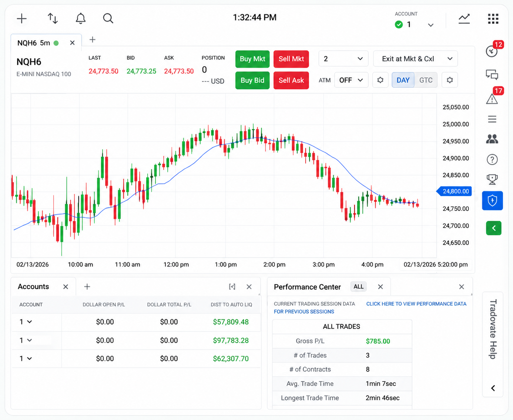This screenshot has height=420, width=513.
Task: Open Exit at Mkt & Cxl dropdown
Action: 415,59
